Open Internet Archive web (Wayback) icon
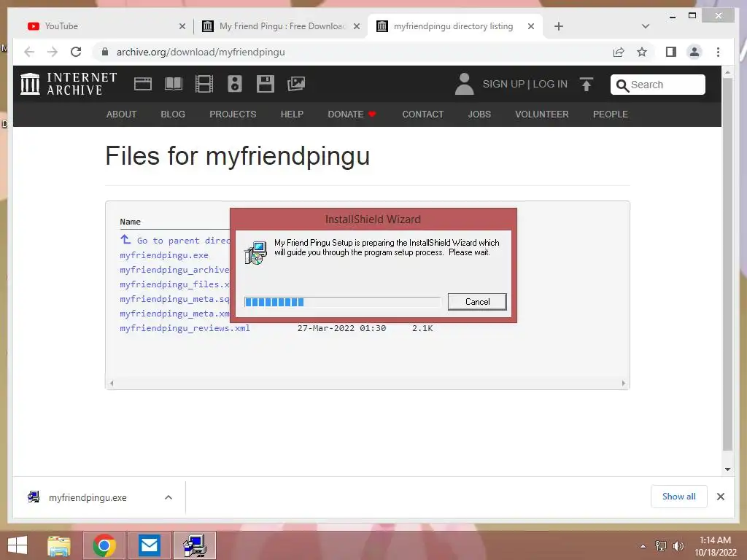747x560 pixels. pyautogui.click(x=143, y=84)
